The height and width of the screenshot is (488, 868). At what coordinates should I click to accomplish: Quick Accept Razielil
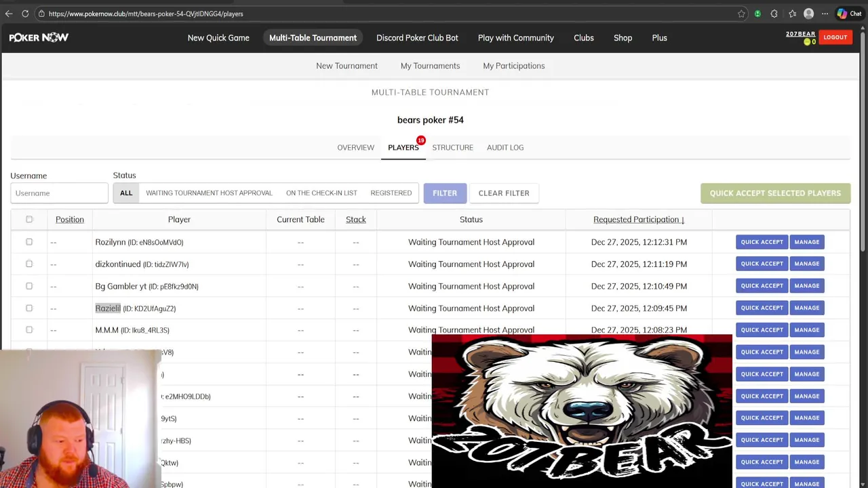coord(762,308)
